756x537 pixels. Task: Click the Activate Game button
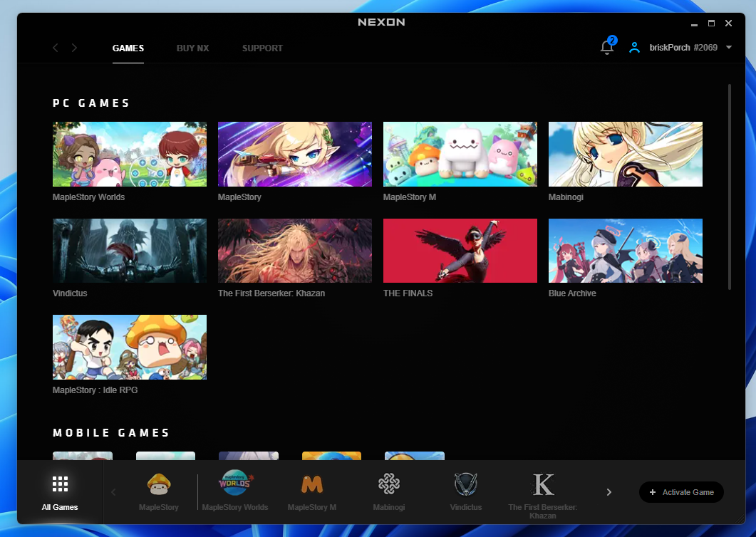coord(681,492)
